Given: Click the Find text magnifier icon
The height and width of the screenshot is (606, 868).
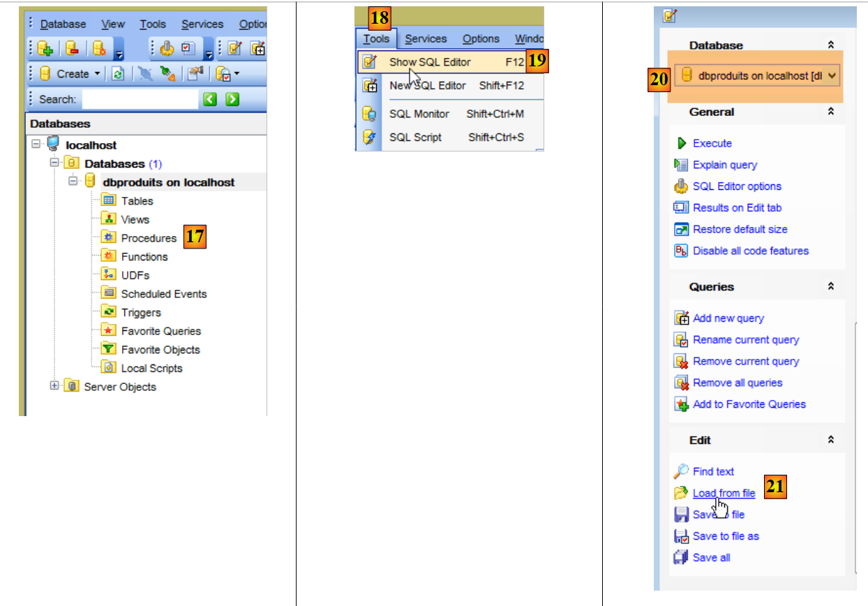Looking at the screenshot, I should point(682,471).
